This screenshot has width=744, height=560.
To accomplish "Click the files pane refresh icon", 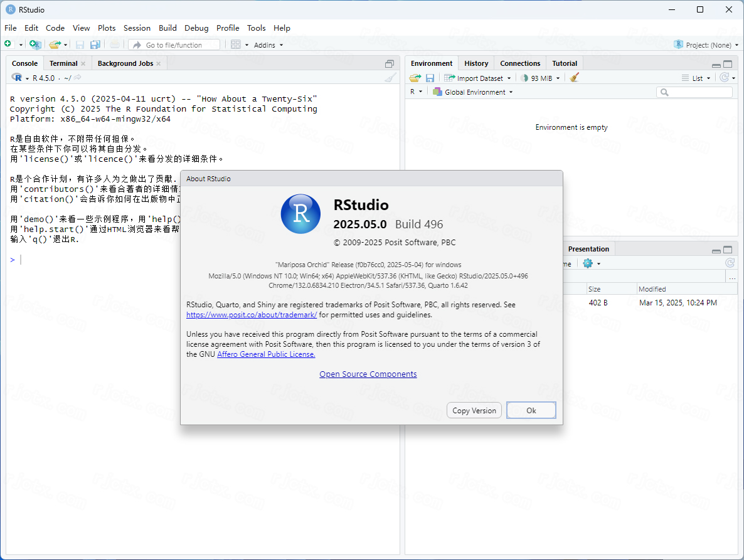I will (730, 263).
